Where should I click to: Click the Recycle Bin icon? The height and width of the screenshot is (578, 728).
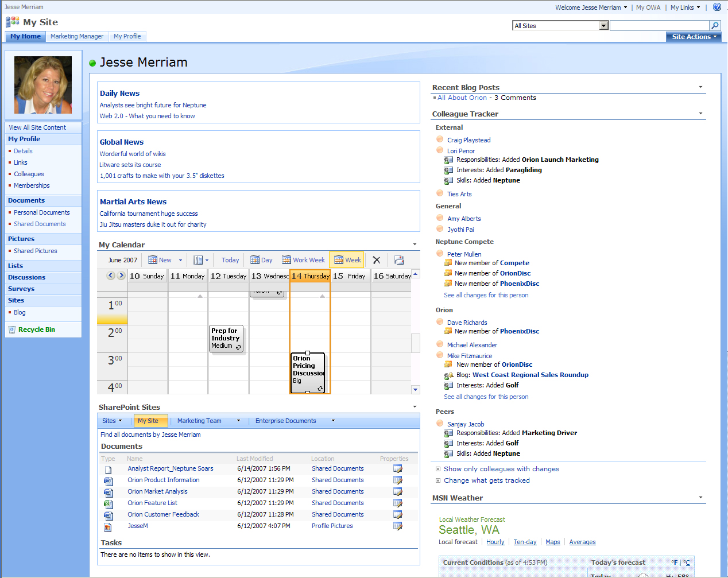pyautogui.click(x=12, y=329)
